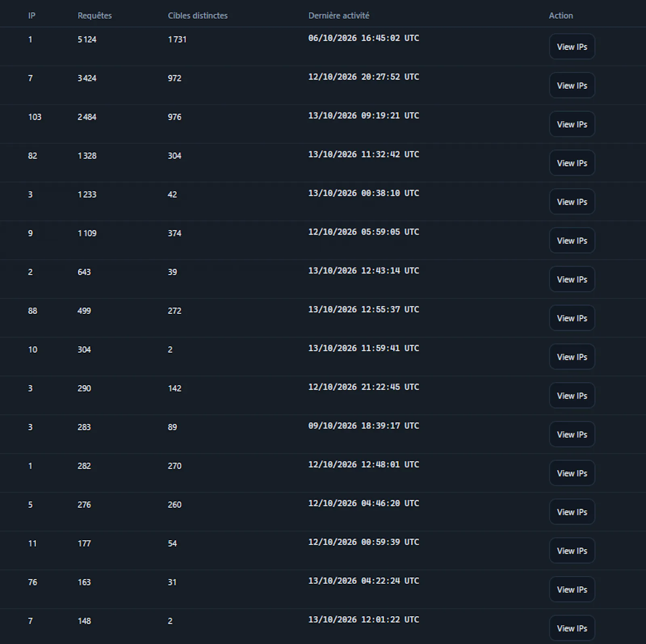Click the 13/10/2026 00:38:10 UTC cell
Image resolution: width=646 pixels, height=644 pixels.
363,193
